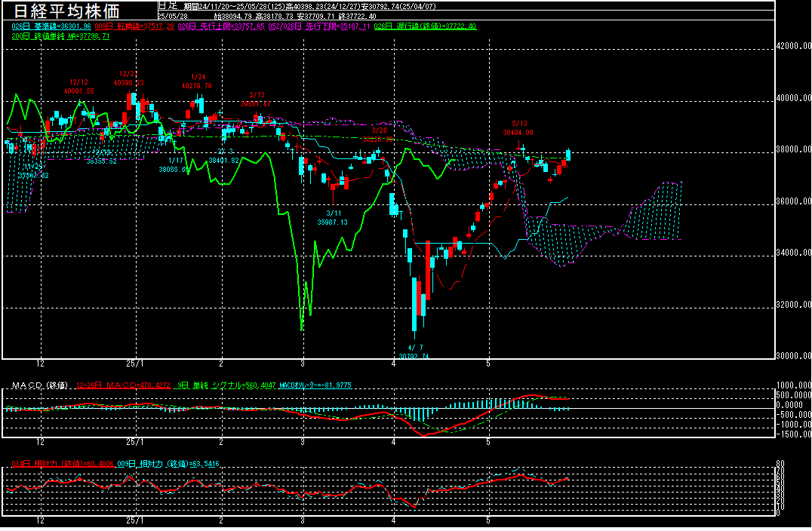812x531 pixels.
Task: Click the 12/27 40398.23 peak annotation
Action: click(128, 78)
